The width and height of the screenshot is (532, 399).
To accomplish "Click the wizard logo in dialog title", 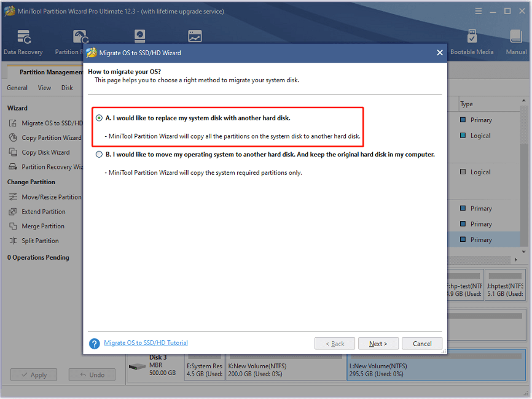I will (x=92, y=53).
